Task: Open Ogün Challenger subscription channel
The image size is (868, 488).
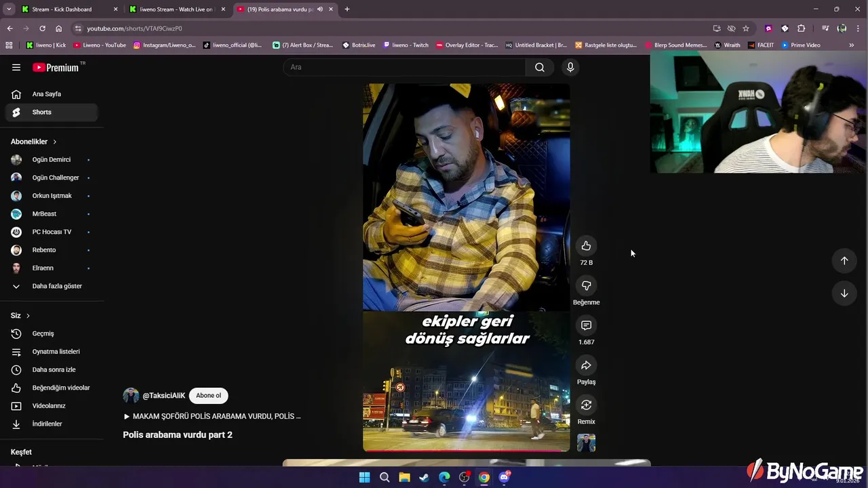Action: click(x=52, y=178)
